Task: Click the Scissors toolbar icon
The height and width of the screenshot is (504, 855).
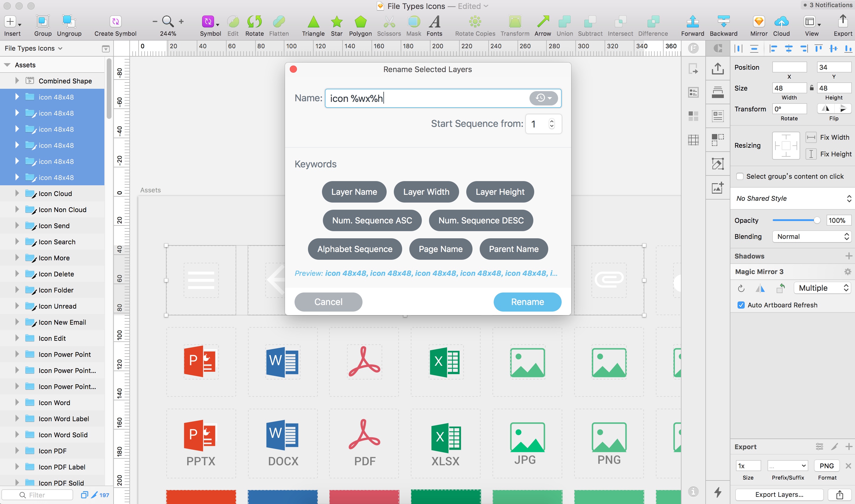Action: tap(389, 22)
